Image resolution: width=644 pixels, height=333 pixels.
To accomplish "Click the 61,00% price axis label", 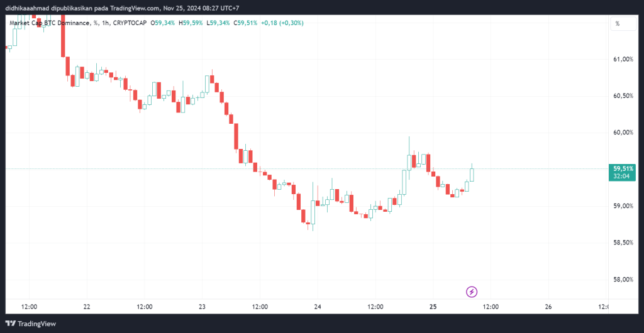I will pos(623,59).
